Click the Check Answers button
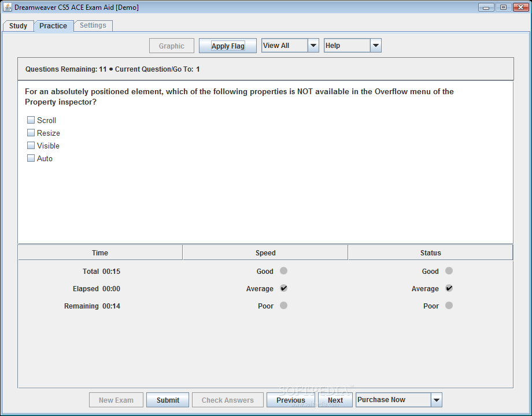 click(228, 400)
